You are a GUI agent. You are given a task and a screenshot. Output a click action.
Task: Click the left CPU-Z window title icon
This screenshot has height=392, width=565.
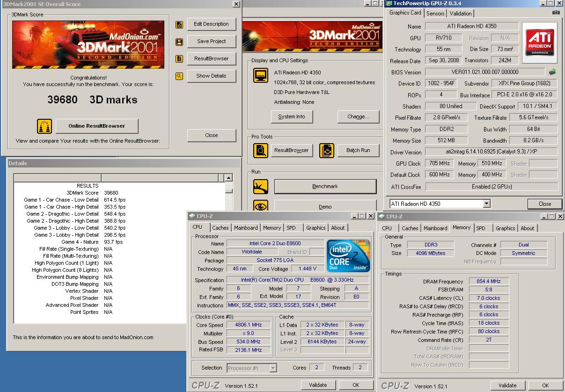[192, 216]
